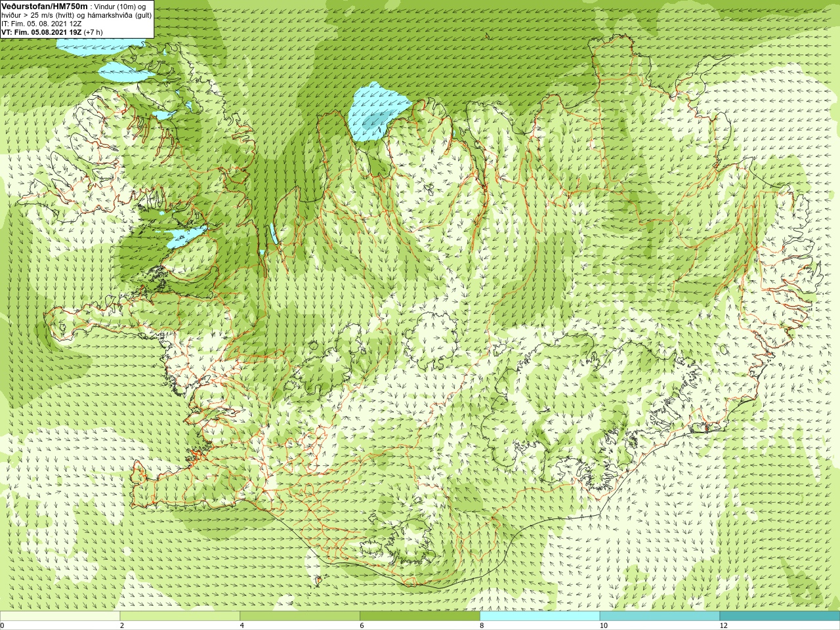Click the small island south of the coast

tap(320, 581)
